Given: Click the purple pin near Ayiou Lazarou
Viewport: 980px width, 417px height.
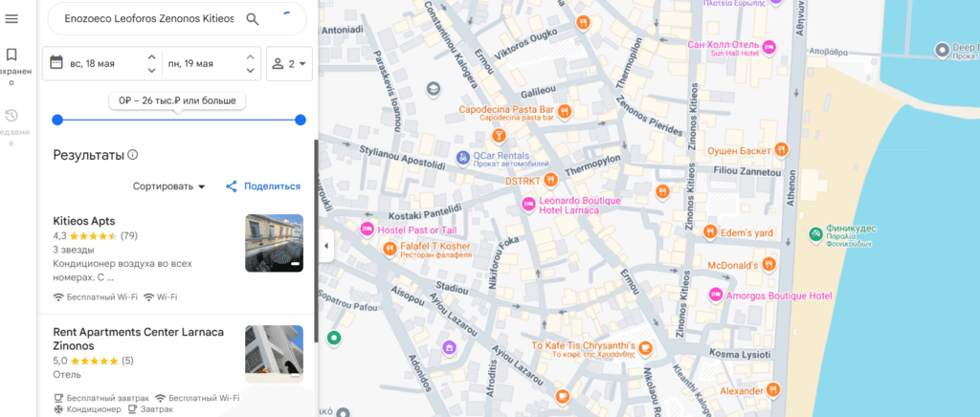Looking at the screenshot, I should click(x=449, y=346).
